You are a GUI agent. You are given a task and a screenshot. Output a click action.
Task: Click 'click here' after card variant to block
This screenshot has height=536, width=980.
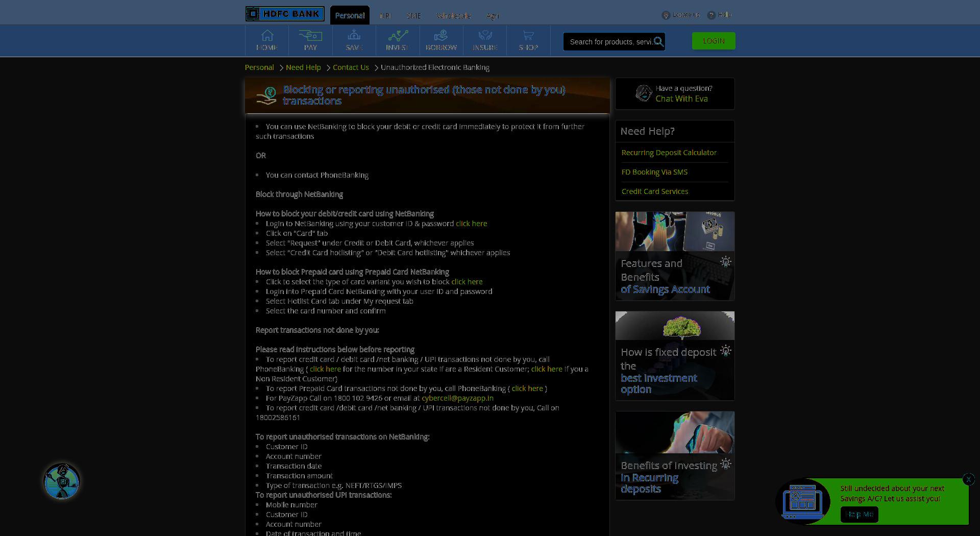tap(467, 282)
